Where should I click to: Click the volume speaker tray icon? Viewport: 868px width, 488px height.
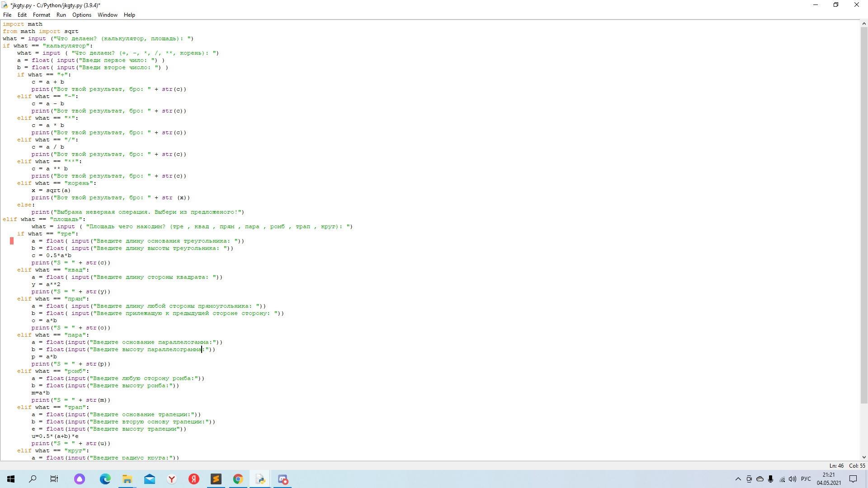[792, 479]
